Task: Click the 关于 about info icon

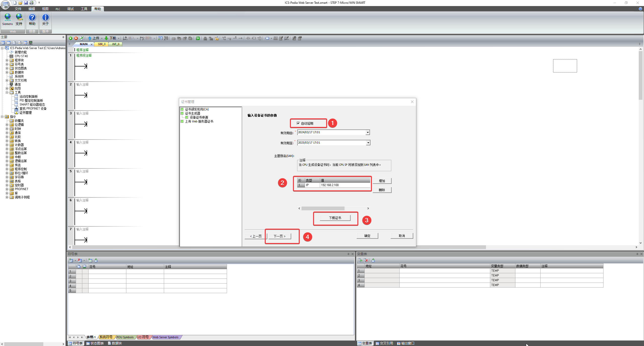Action: tap(45, 17)
